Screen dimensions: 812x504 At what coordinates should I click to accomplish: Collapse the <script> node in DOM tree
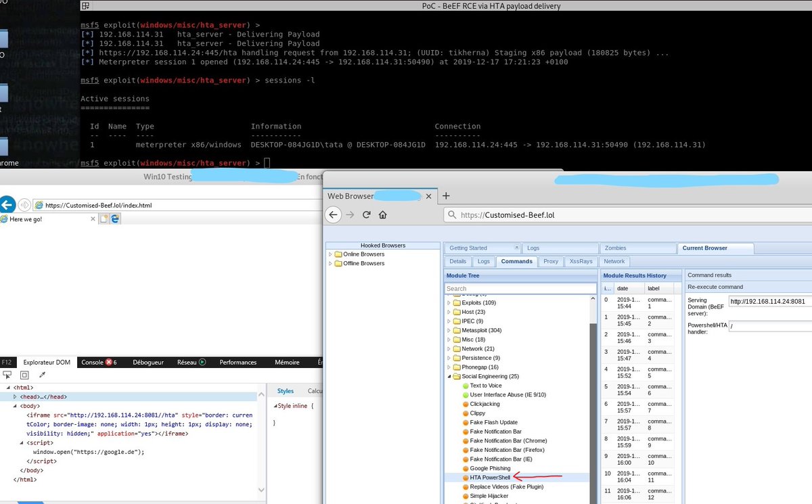point(22,442)
